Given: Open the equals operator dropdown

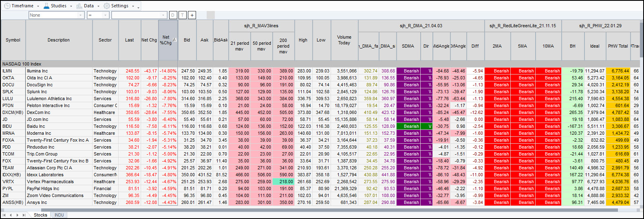Looking at the screenshot, I should click(x=106, y=15).
